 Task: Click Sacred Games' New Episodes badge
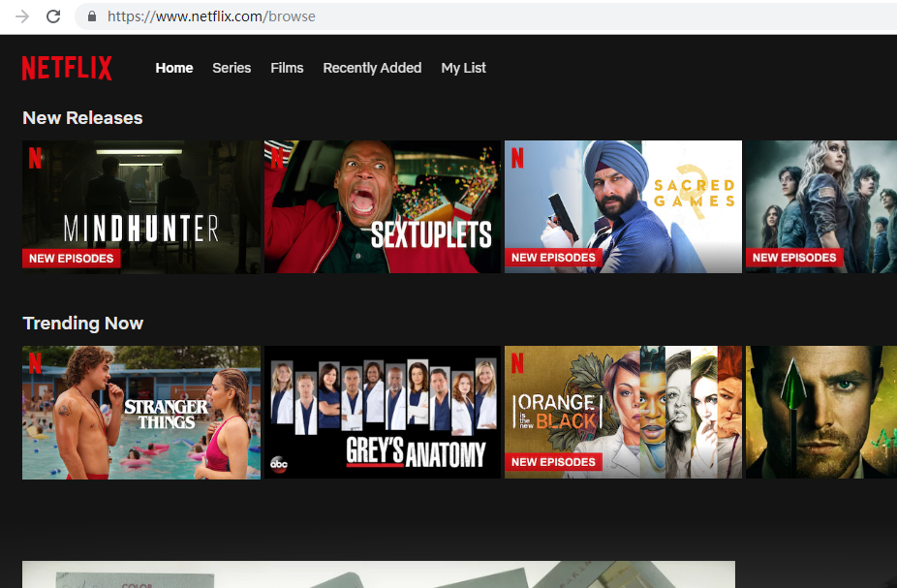(553, 258)
